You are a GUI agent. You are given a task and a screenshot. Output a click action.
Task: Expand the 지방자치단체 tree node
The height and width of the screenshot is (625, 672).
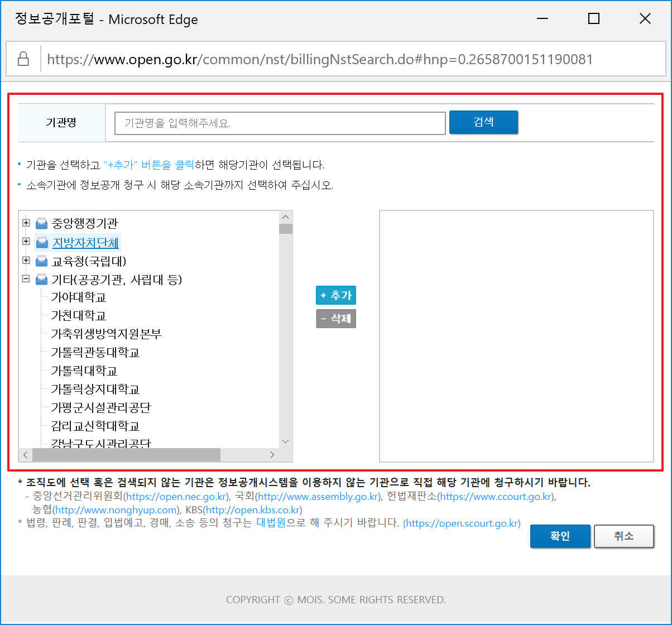[26, 242]
